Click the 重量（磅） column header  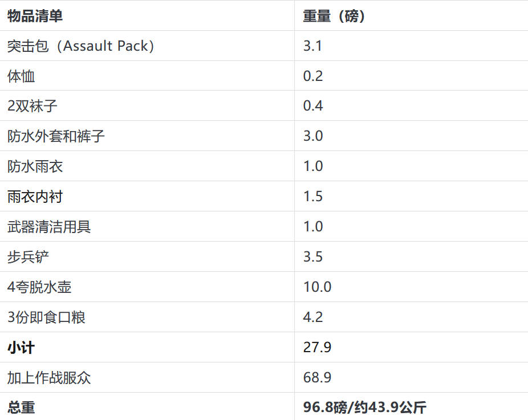click(x=334, y=16)
